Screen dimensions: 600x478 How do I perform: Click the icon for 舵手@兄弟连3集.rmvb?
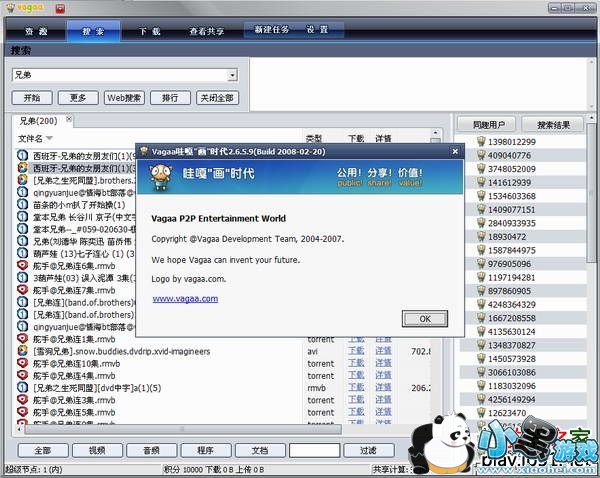23,400
